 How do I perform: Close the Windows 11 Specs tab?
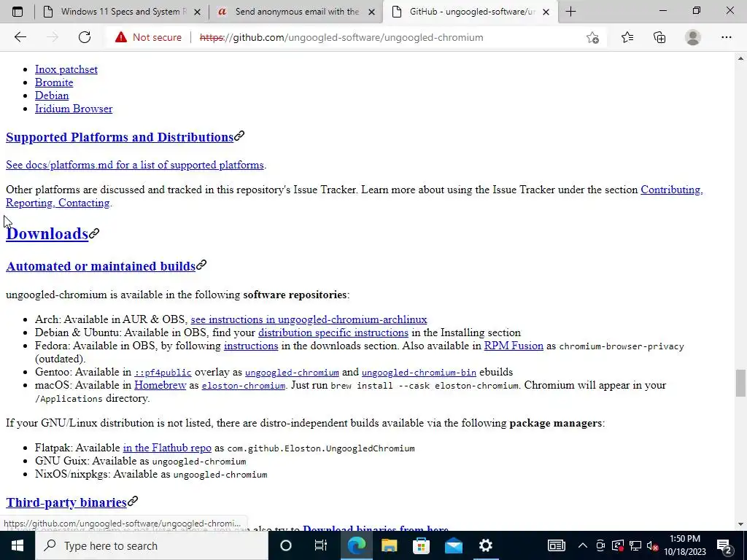[x=197, y=12]
